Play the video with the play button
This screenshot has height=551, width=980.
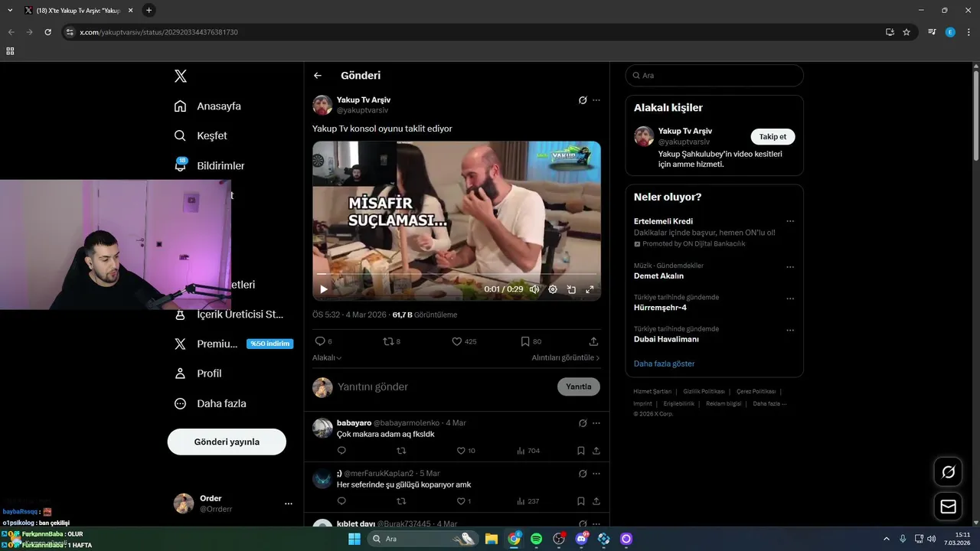pyautogui.click(x=323, y=289)
